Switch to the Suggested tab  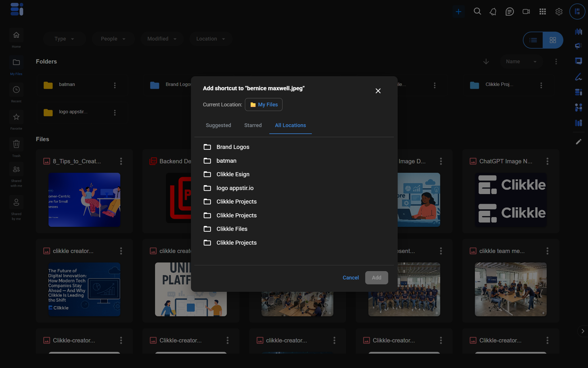click(218, 125)
